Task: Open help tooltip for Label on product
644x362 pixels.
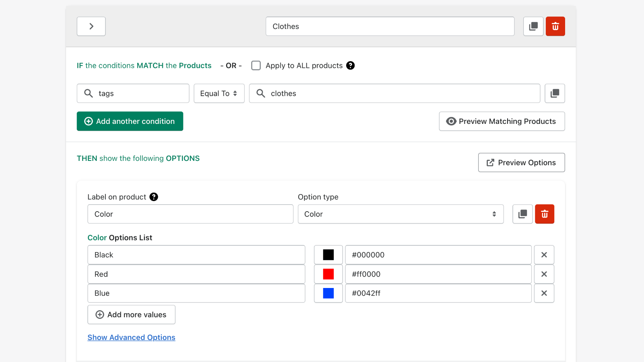Action: 153,197
